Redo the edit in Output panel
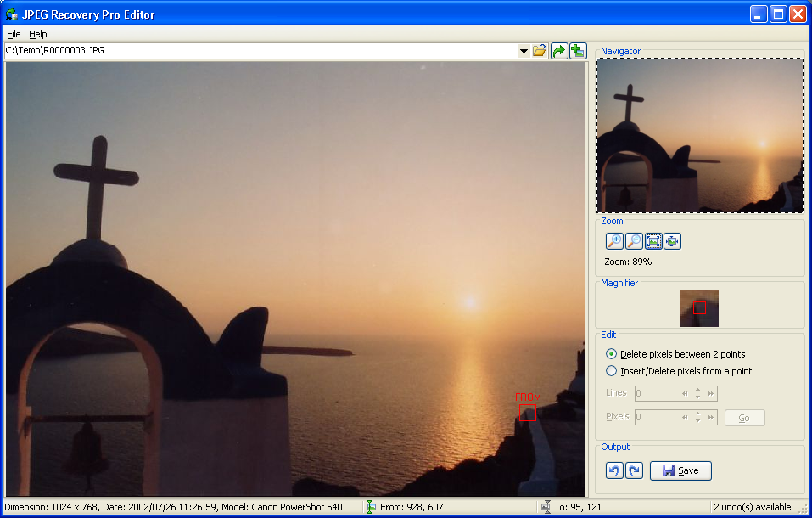 pos(634,470)
